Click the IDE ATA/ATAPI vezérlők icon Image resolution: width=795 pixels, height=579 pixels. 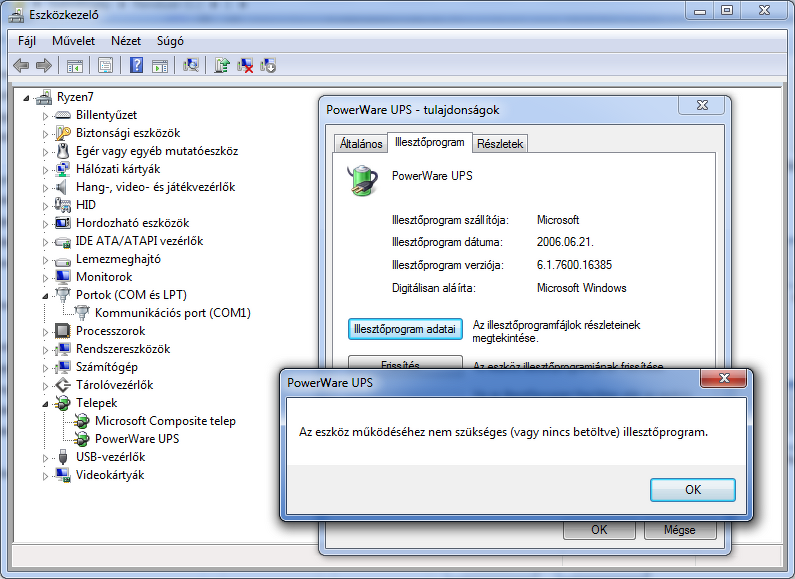point(62,242)
